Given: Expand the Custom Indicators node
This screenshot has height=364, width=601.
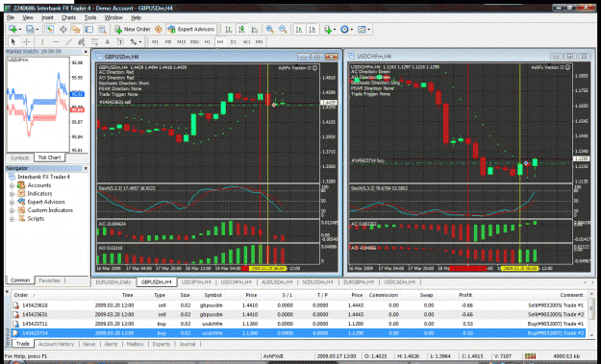Looking at the screenshot, I should pos(12,210).
